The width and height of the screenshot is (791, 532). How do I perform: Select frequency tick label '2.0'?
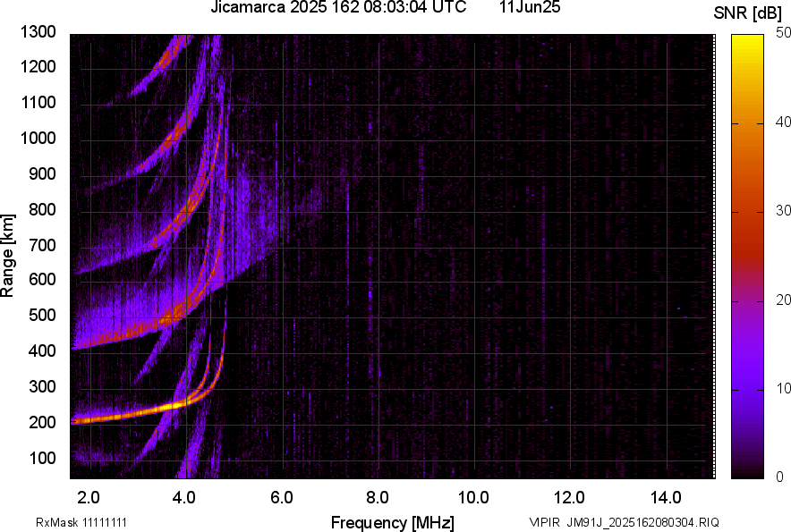click(89, 498)
